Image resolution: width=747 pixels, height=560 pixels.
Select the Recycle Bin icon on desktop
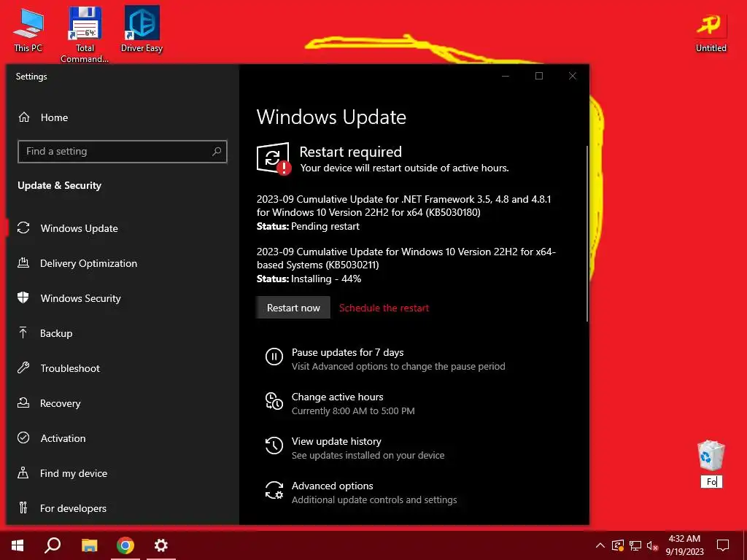click(711, 456)
